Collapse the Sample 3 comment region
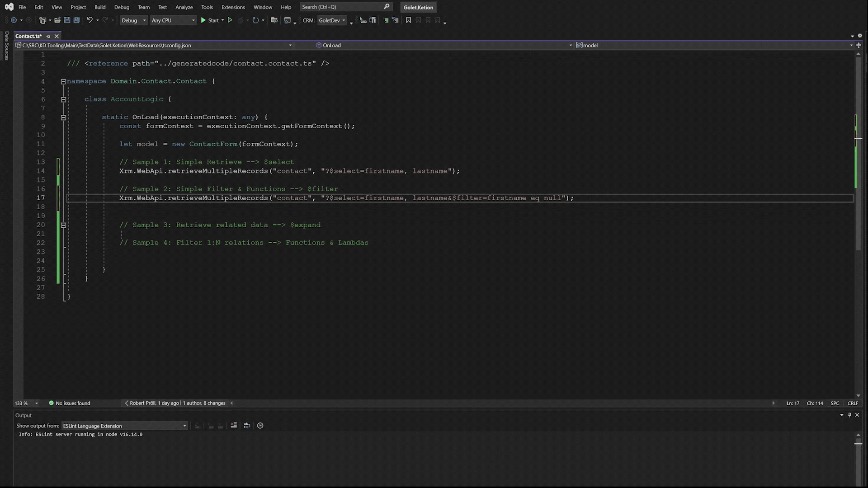 (63, 225)
